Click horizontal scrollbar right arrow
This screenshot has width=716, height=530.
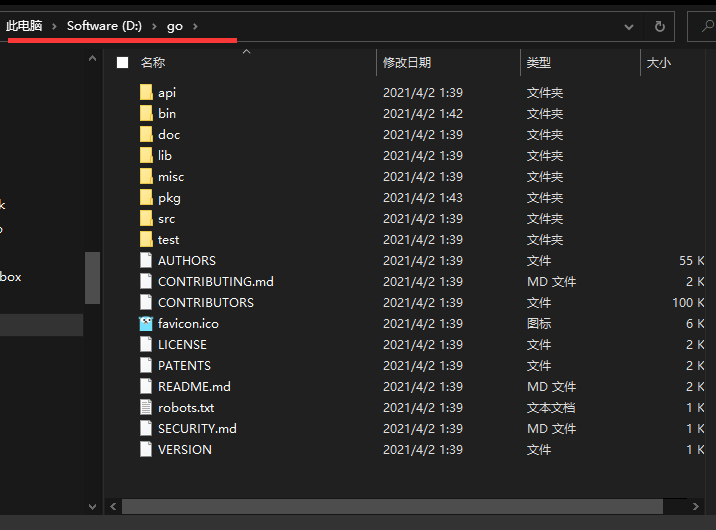coord(695,506)
